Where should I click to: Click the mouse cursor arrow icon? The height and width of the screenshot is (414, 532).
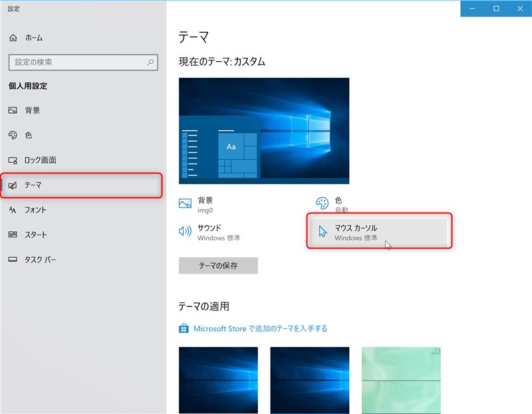pyautogui.click(x=323, y=231)
